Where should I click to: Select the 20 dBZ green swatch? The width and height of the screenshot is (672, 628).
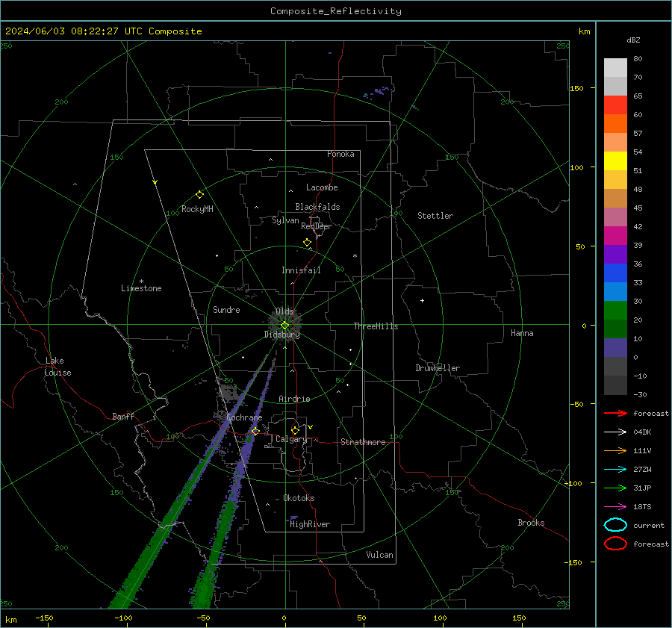click(x=615, y=311)
